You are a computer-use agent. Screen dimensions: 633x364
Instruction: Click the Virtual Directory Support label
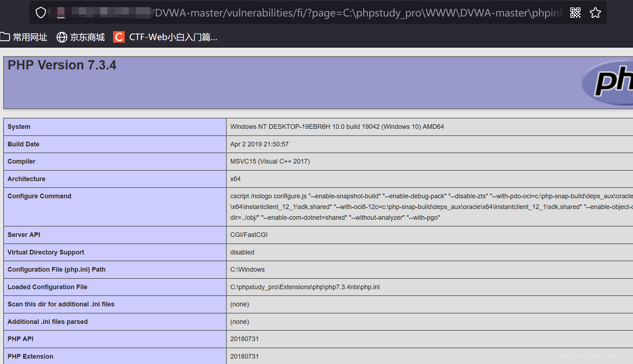click(46, 252)
